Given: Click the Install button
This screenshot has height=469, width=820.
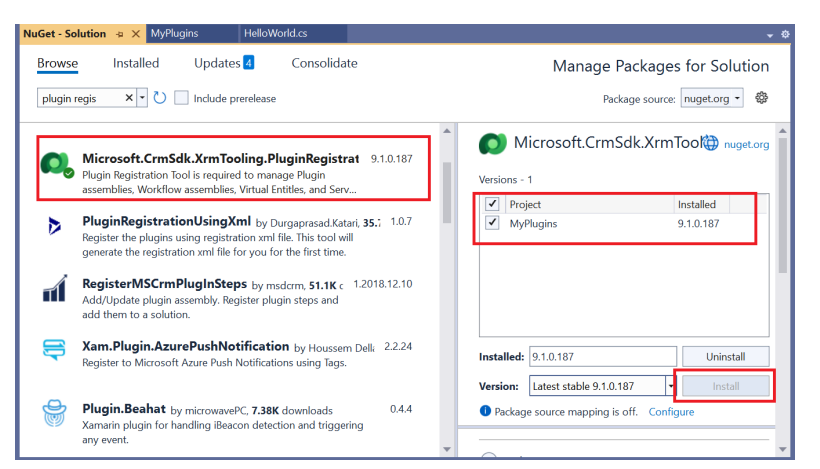Looking at the screenshot, I should coord(725,386).
